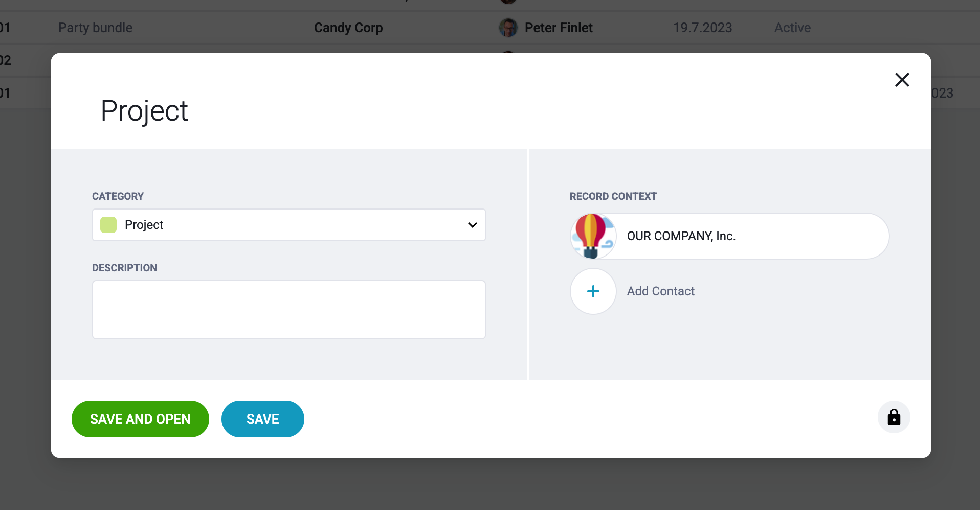The height and width of the screenshot is (510, 980).
Task: Click the blue Save button
Action: (263, 419)
